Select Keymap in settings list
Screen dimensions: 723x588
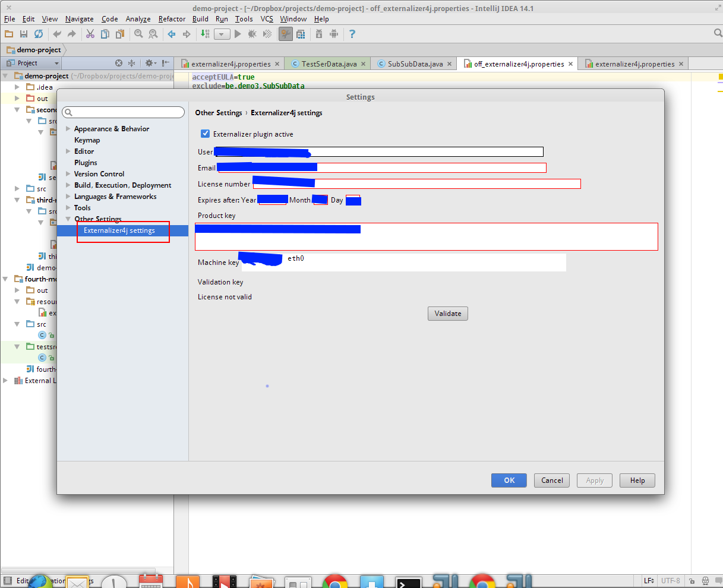pos(87,140)
